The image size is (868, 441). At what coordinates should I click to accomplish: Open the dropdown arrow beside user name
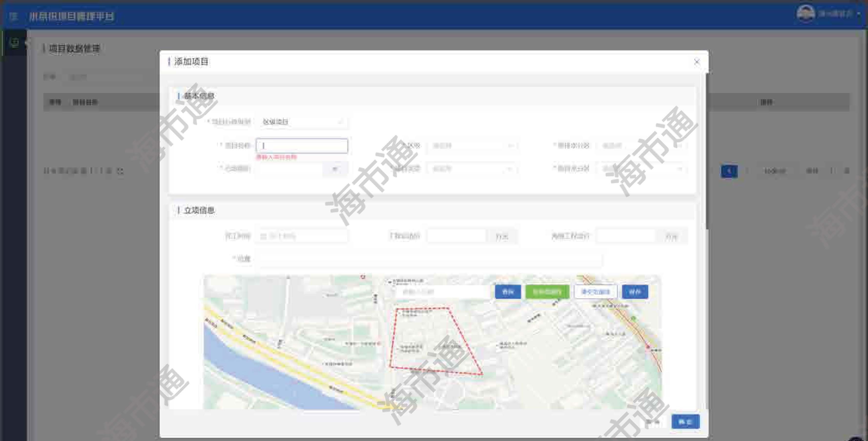pyautogui.click(x=859, y=14)
